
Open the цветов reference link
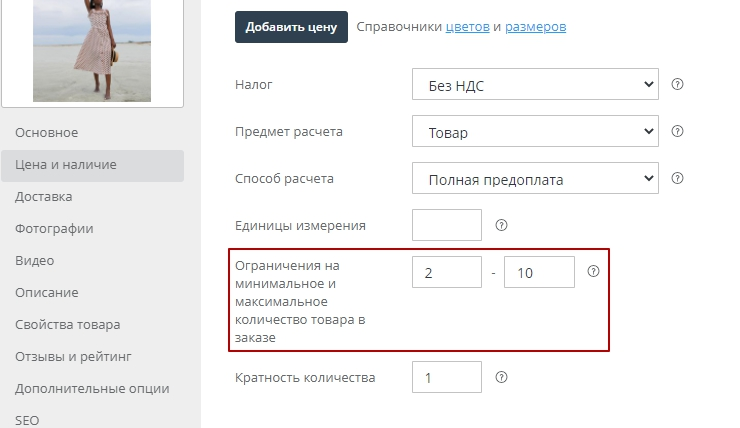click(x=467, y=27)
